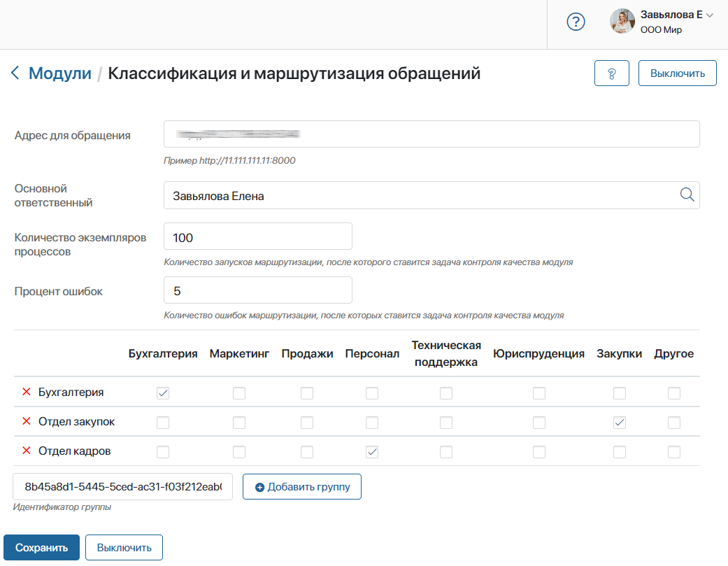Click the hint icon beside top Выключить button

(611, 73)
